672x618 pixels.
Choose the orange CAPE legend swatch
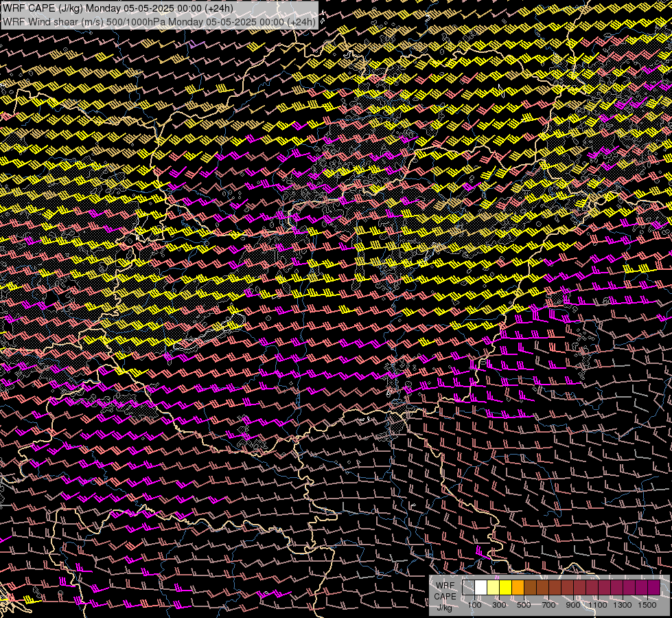pyautogui.click(x=518, y=588)
